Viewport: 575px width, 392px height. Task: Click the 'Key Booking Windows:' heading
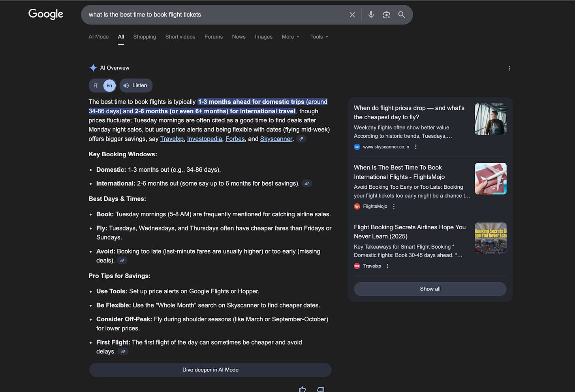123,154
